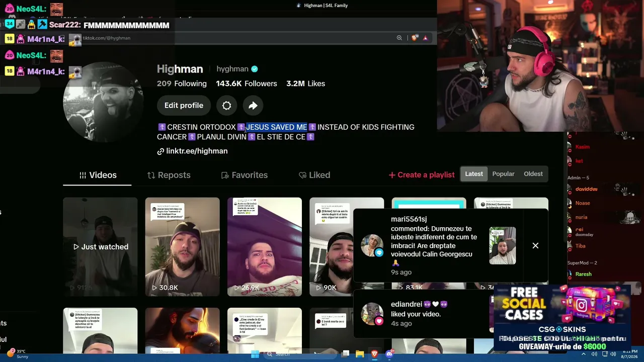Open the Videos tab
This screenshot has height=362, width=644.
(98, 175)
